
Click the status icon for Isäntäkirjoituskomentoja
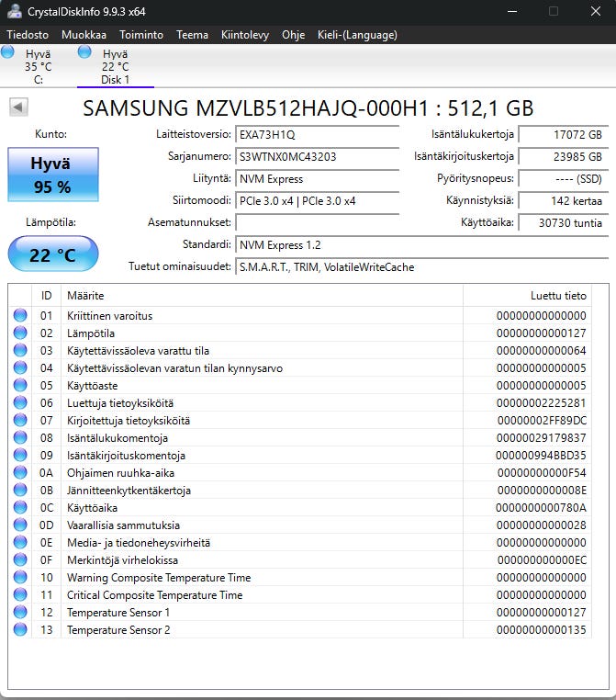pos(20,455)
